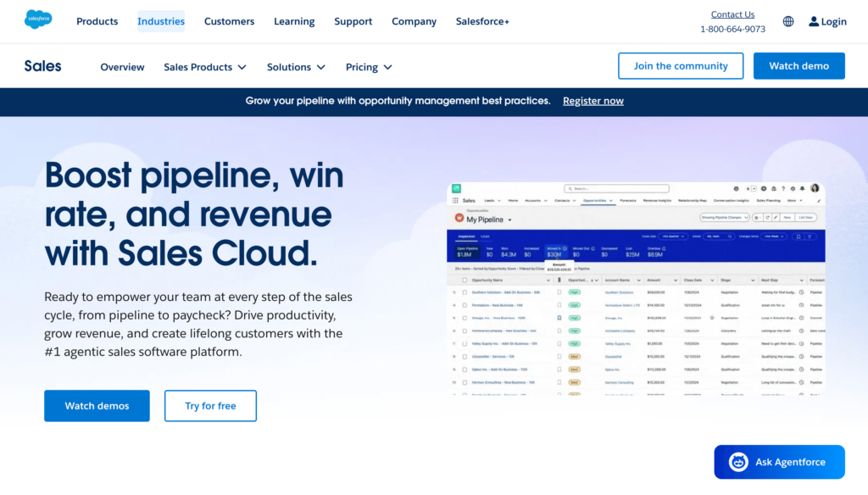Open the Industries menu
The width and height of the screenshot is (868, 495).
tap(161, 21)
